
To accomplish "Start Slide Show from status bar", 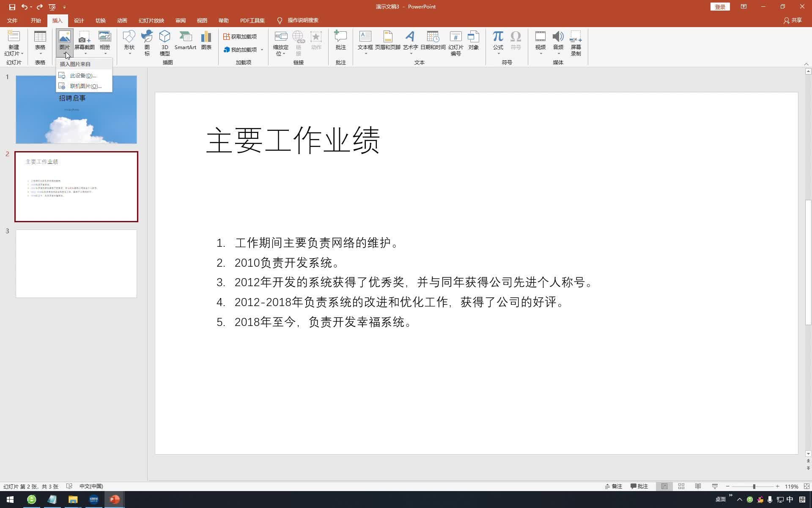I will point(715,486).
